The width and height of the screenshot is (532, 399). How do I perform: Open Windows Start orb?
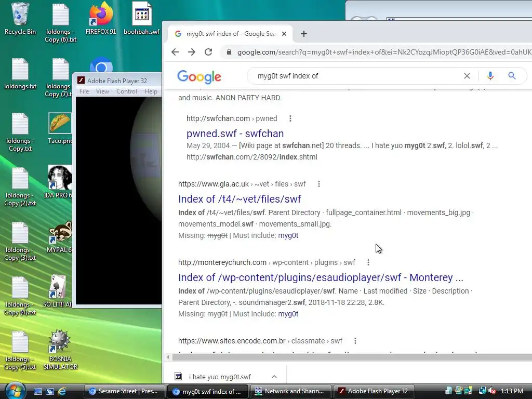tap(14, 391)
